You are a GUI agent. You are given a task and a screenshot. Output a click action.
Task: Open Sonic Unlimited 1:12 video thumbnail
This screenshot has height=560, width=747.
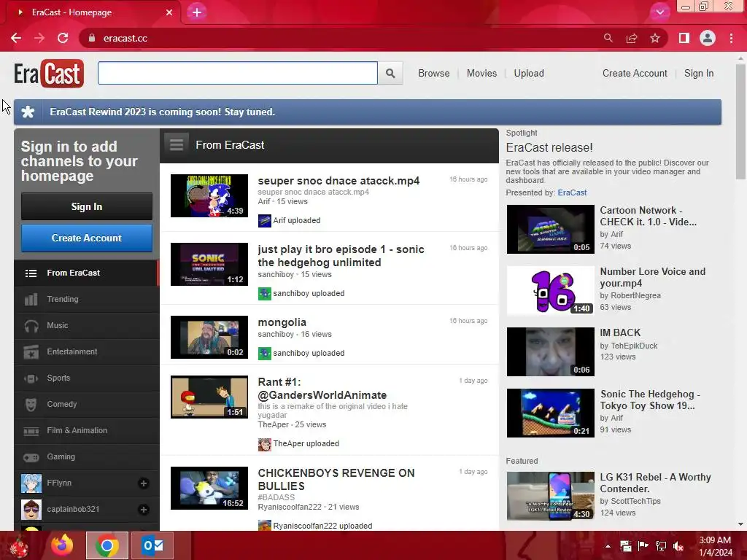tap(209, 264)
